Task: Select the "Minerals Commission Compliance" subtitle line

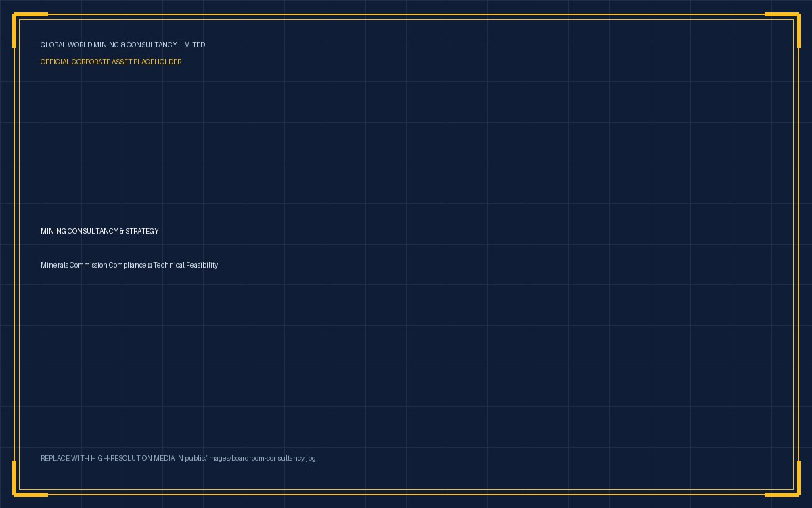Action: [129, 265]
